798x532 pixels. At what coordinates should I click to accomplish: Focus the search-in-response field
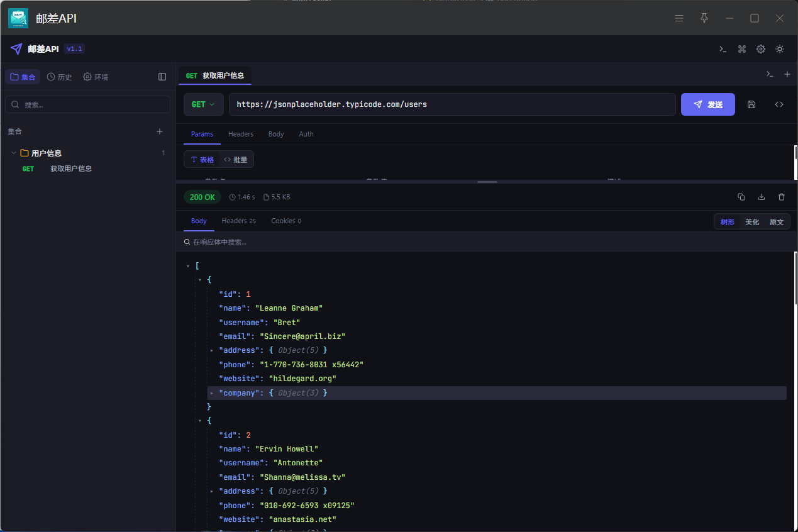[485, 241]
